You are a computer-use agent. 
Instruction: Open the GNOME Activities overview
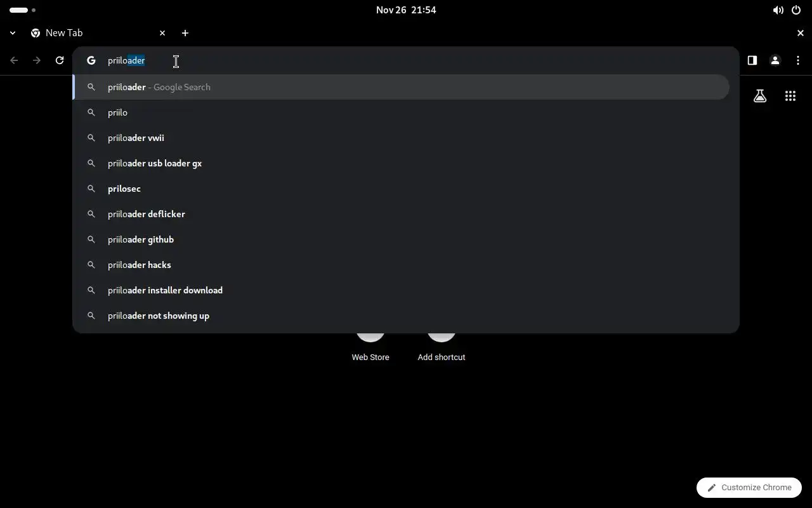[23, 10]
